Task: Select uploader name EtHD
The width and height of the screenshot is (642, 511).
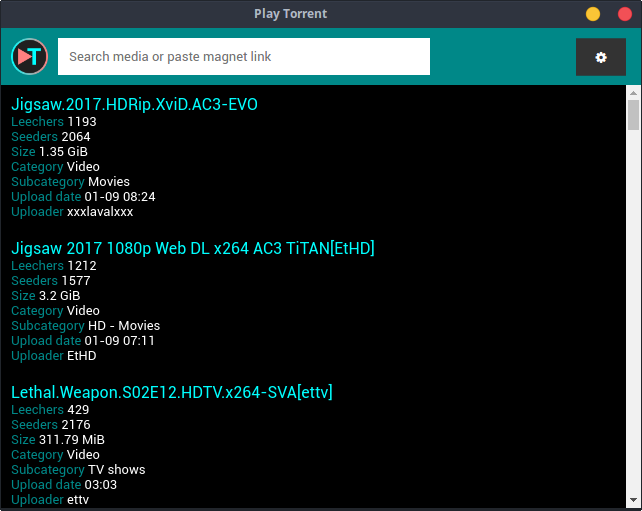Action: [81, 356]
